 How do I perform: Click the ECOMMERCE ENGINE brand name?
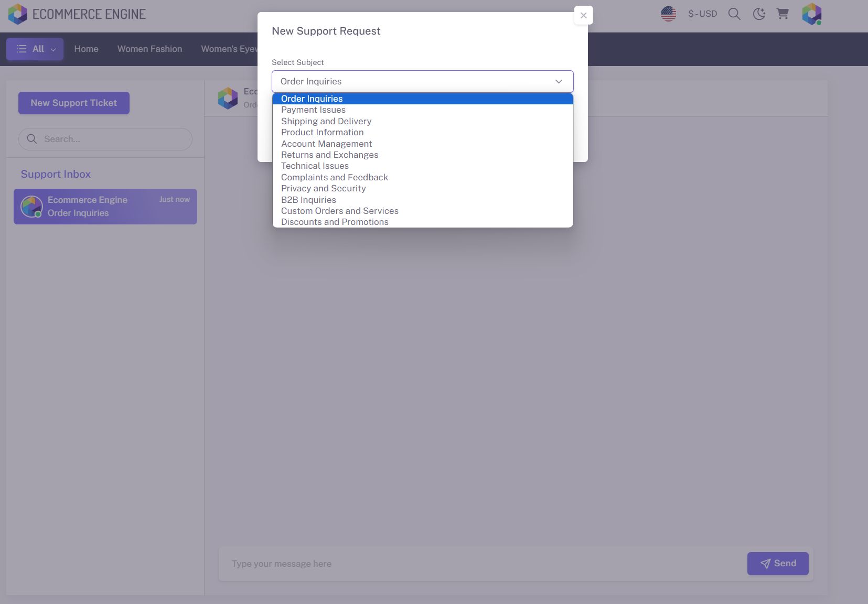point(89,14)
